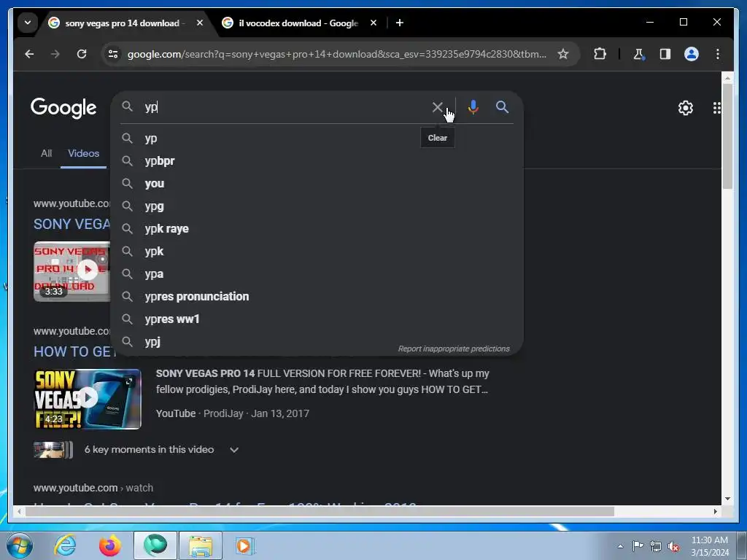This screenshot has width=747, height=560.
Task: Play the 4:23 Sony Vegas Free video thumbnail
Action: click(x=88, y=399)
